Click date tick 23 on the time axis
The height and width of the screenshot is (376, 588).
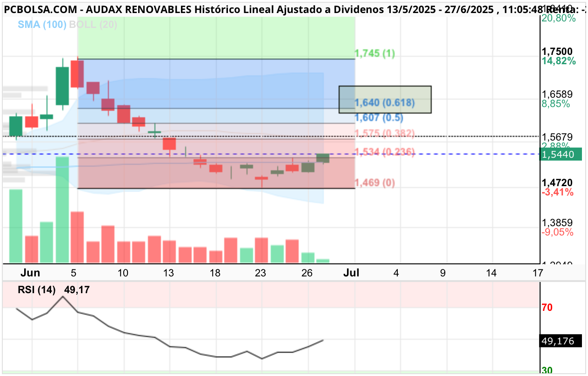click(x=261, y=273)
